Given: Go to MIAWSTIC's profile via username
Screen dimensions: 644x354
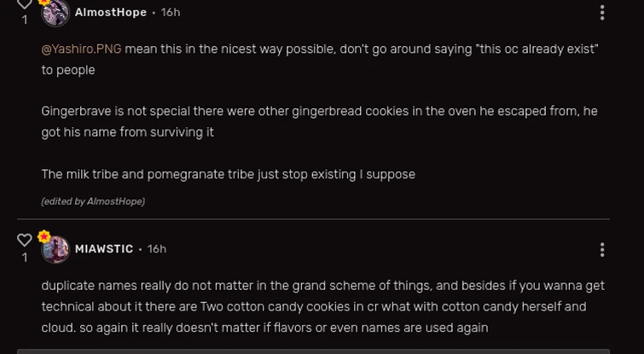Looking at the screenshot, I should coord(103,249).
